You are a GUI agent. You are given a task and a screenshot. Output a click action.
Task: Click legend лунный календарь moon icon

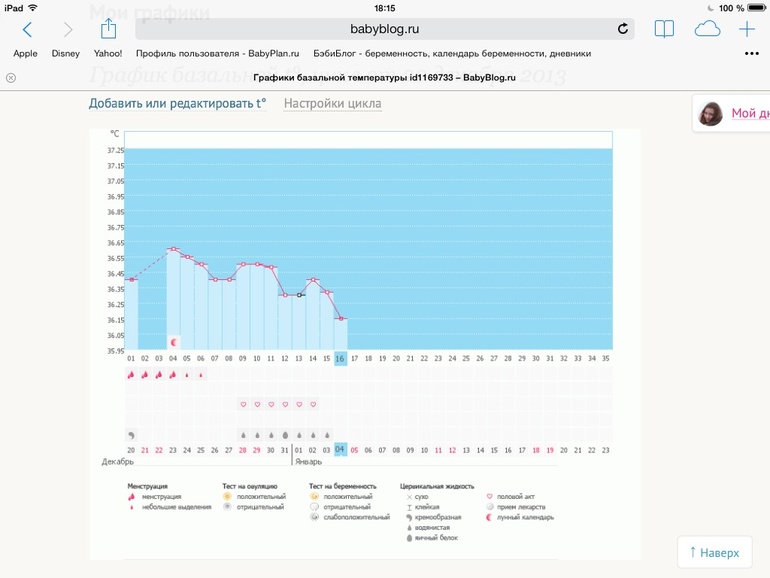tap(489, 517)
